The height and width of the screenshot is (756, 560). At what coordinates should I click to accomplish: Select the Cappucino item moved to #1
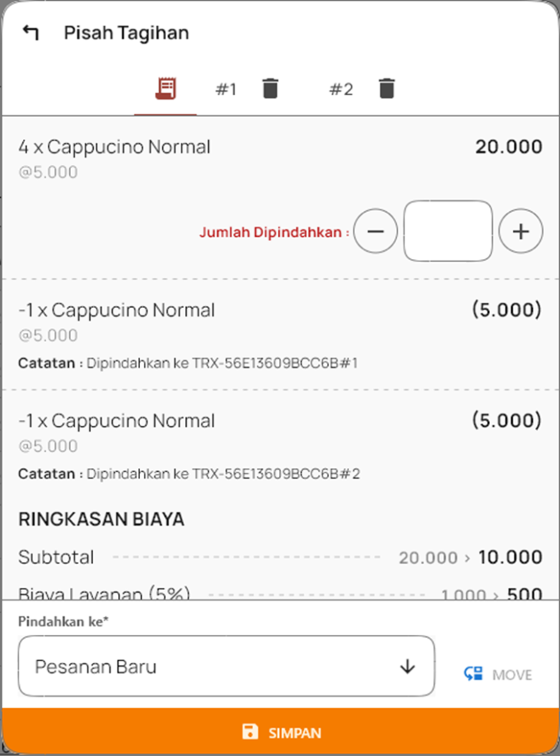click(x=117, y=310)
